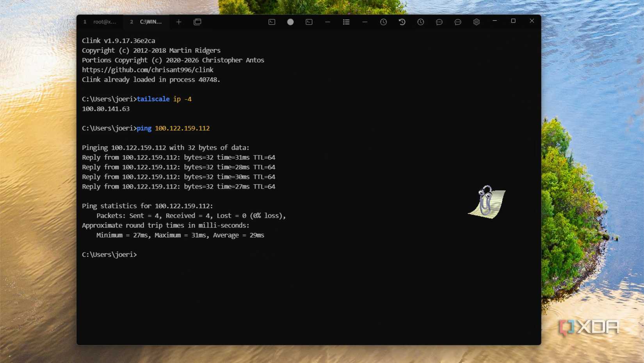644x363 pixels.
Task: Click the Clippy paperclip assistant
Action: (x=487, y=202)
